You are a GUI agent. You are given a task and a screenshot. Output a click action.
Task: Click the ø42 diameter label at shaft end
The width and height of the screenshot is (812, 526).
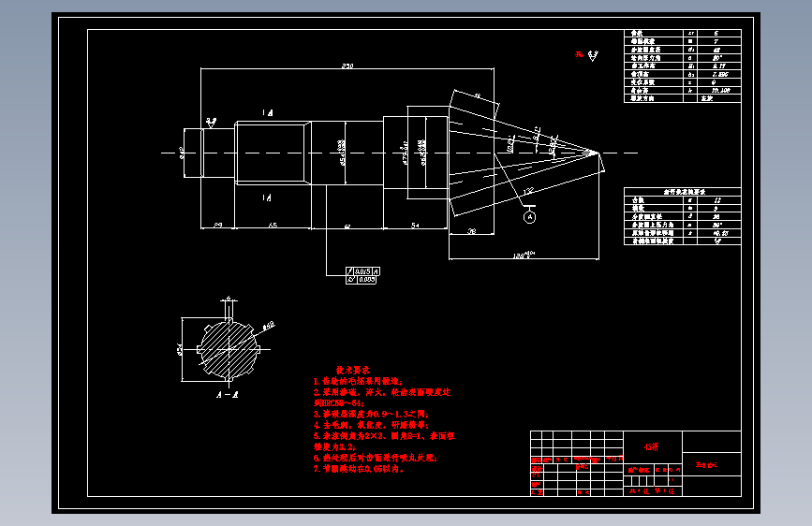[x=182, y=153]
